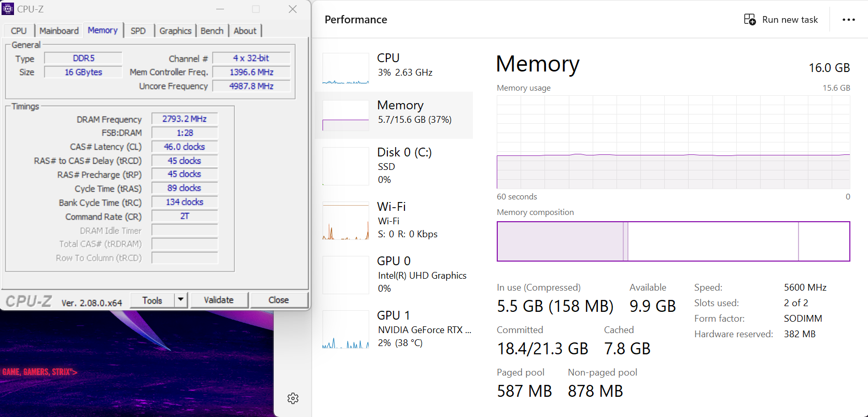Open the GPU 0 Intel UHD Graphics entry
Screen dimensions: 868x417
point(394,274)
